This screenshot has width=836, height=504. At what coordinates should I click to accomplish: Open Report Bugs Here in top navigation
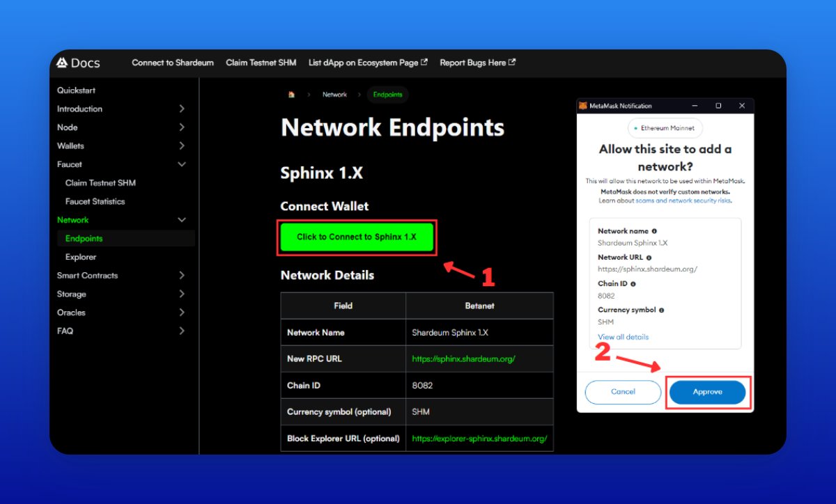478,63
